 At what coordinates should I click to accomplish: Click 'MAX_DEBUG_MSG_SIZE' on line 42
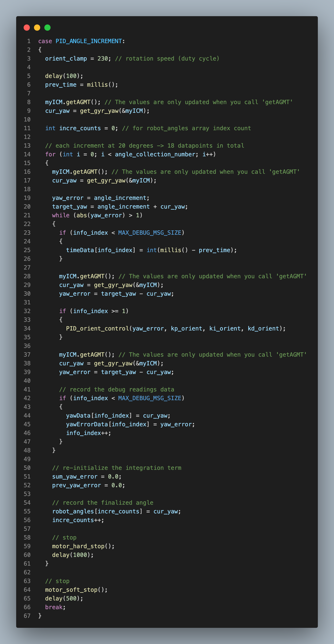click(150, 398)
